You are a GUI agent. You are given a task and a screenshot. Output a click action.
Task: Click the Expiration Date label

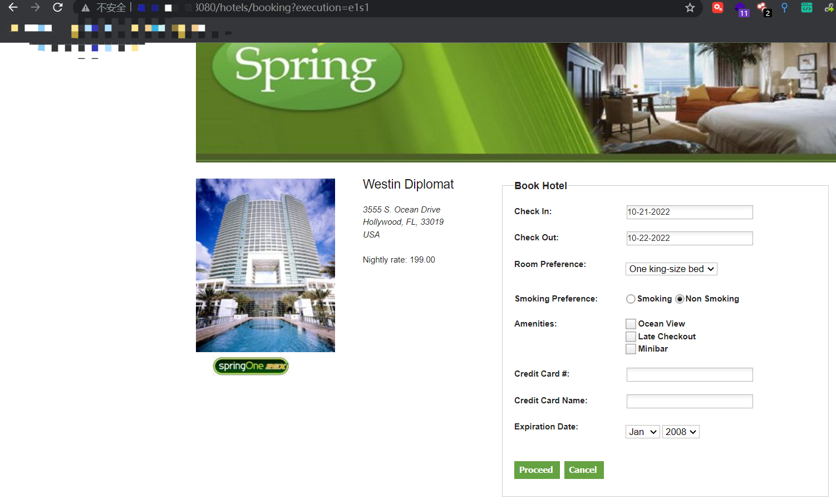click(546, 427)
